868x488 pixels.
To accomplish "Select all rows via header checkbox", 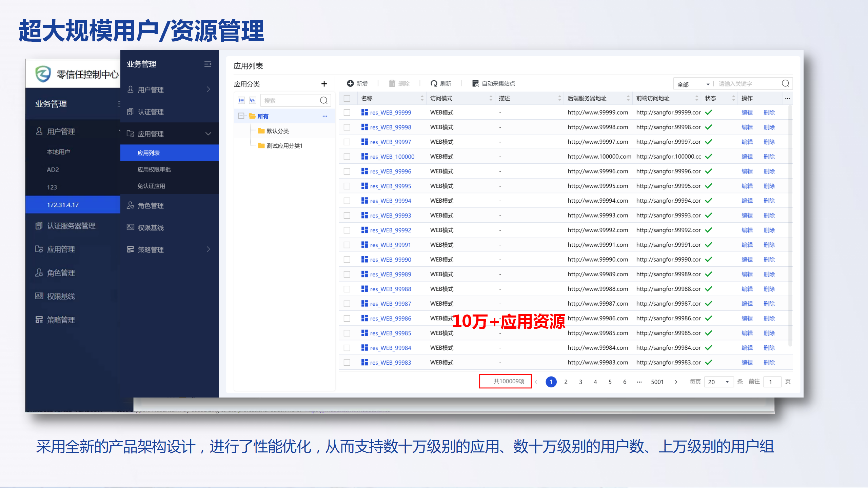I will [347, 98].
